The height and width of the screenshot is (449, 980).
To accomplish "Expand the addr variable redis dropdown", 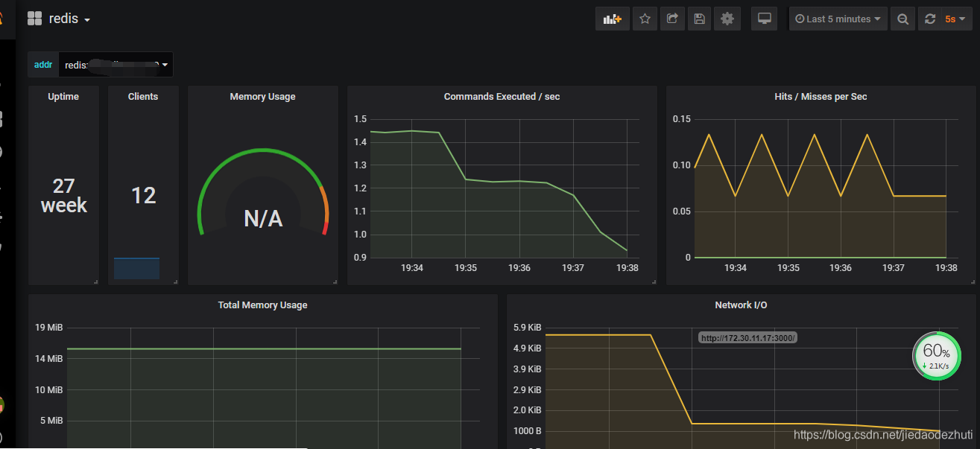I will [x=116, y=65].
